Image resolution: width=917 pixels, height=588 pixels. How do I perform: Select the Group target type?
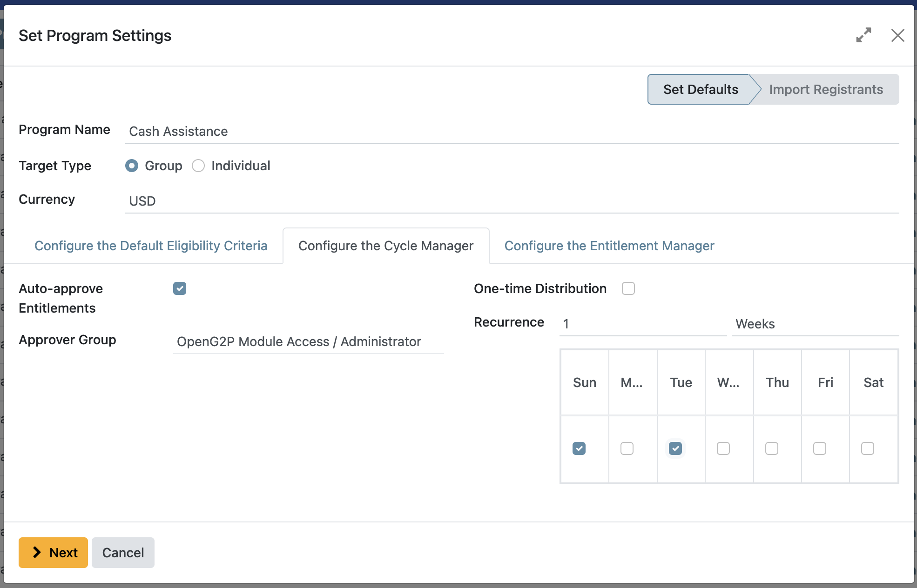coord(132,166)
